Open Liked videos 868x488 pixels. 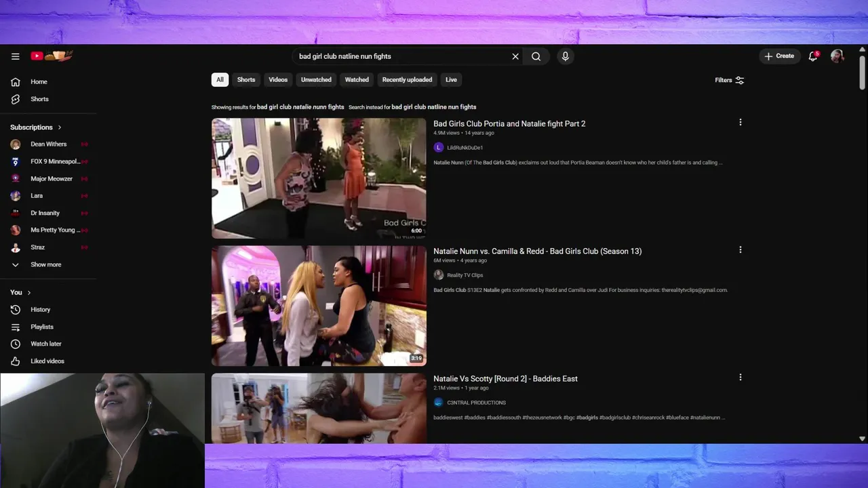point(49,361)
